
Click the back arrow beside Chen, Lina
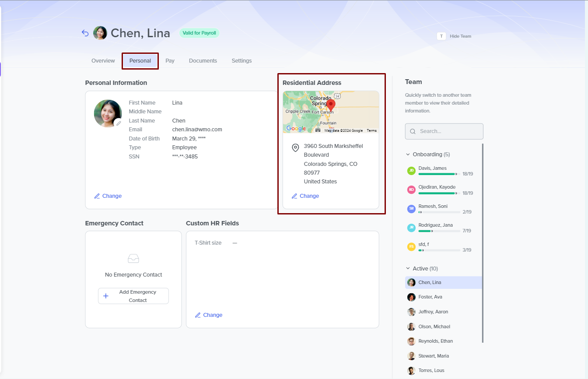pyautogui.click(x=85, y=33)
